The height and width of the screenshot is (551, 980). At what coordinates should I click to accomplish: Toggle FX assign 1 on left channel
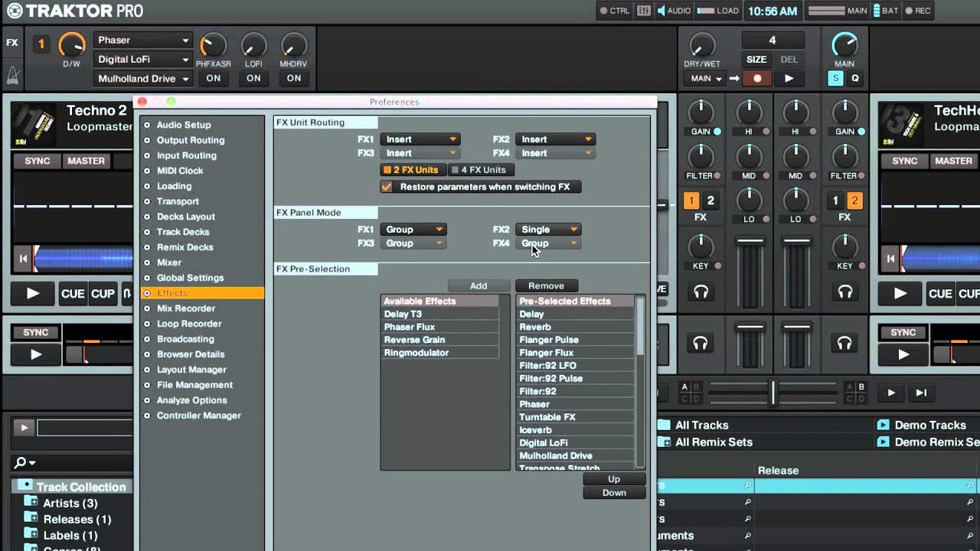[691, 201]
